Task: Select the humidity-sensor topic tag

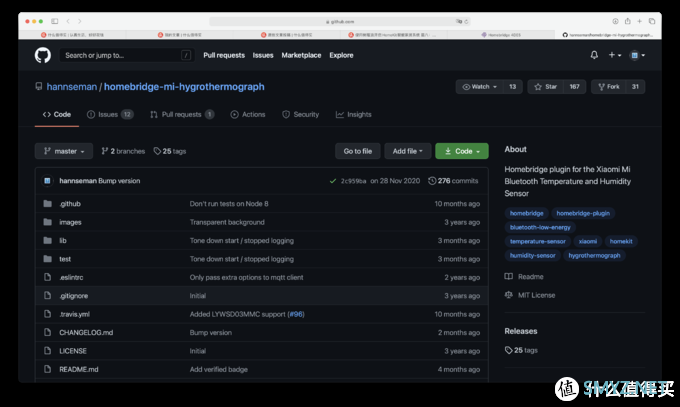Action: pyautogui.click(x=533, y=256)
